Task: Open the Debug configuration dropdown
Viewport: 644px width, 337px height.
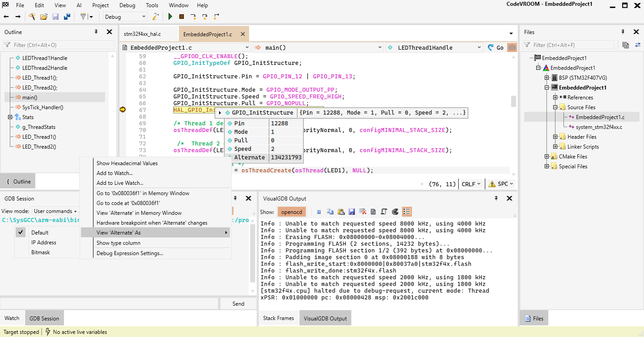Action: coord(125,17)
